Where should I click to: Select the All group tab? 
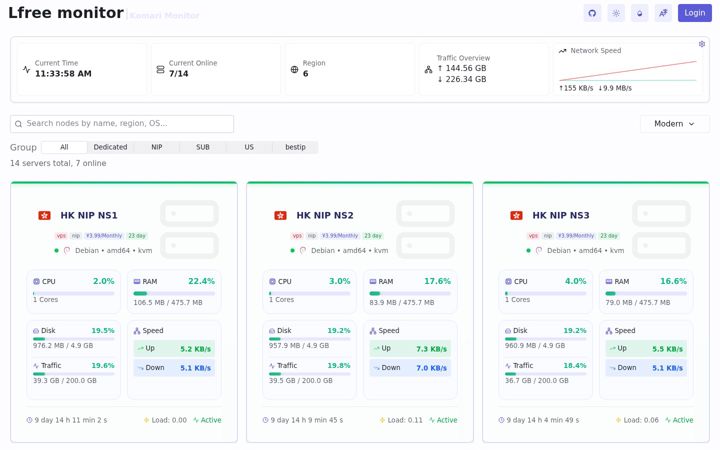[x=64, y=147]
